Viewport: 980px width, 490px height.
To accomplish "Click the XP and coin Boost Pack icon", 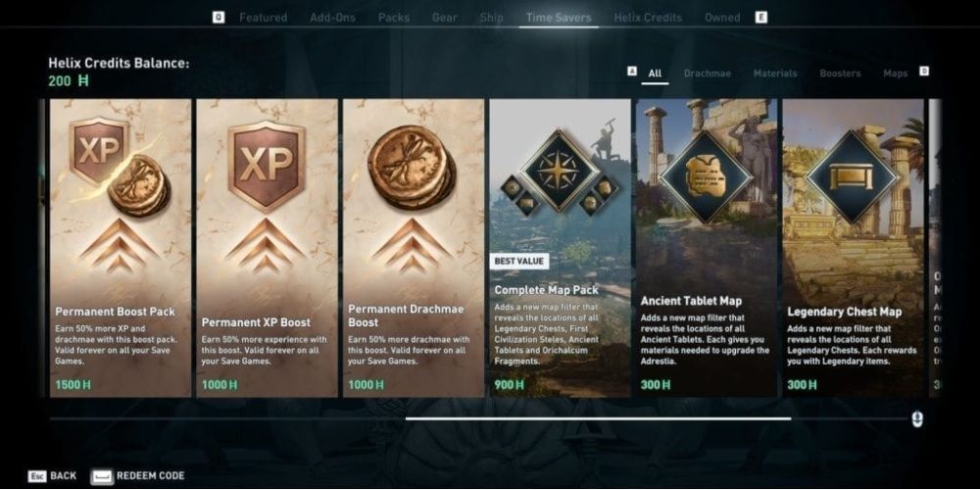I will [x=120, y=167].
